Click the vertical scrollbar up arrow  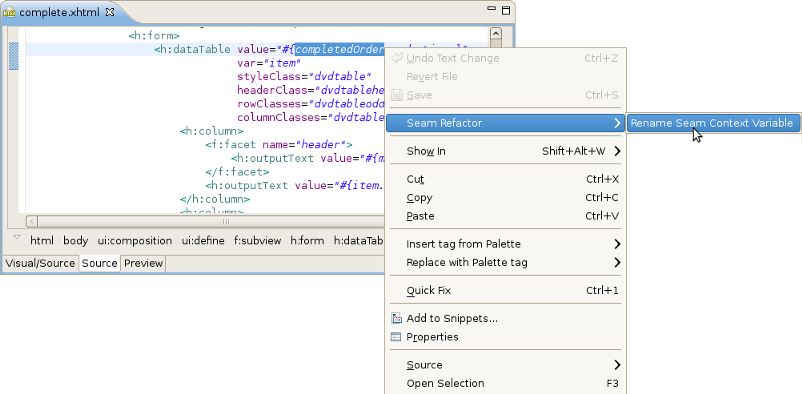(x=496, y=34)
